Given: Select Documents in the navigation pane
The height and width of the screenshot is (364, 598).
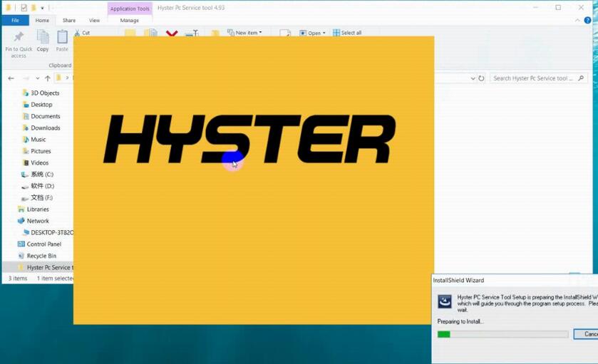Looking at the screenshot, I should pos(41,116).
